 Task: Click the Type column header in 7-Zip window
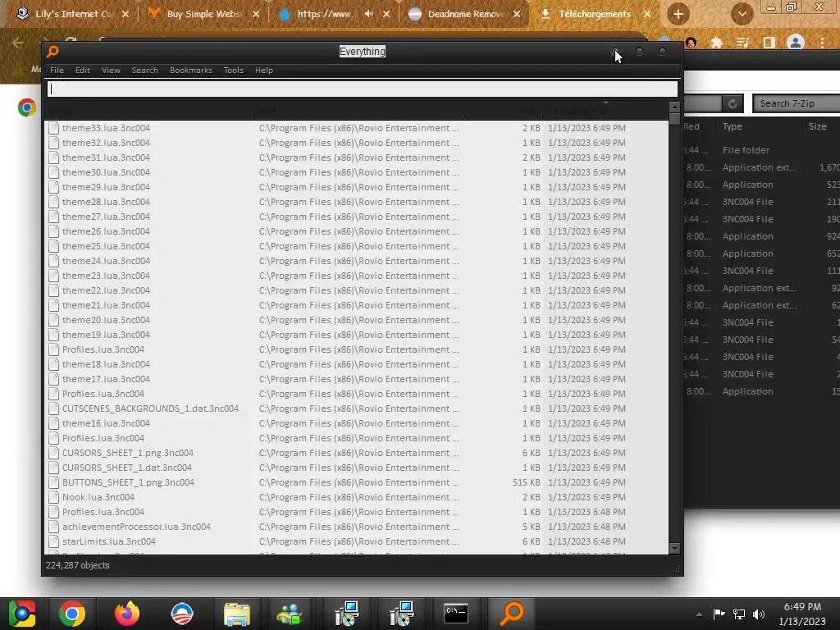732,126
